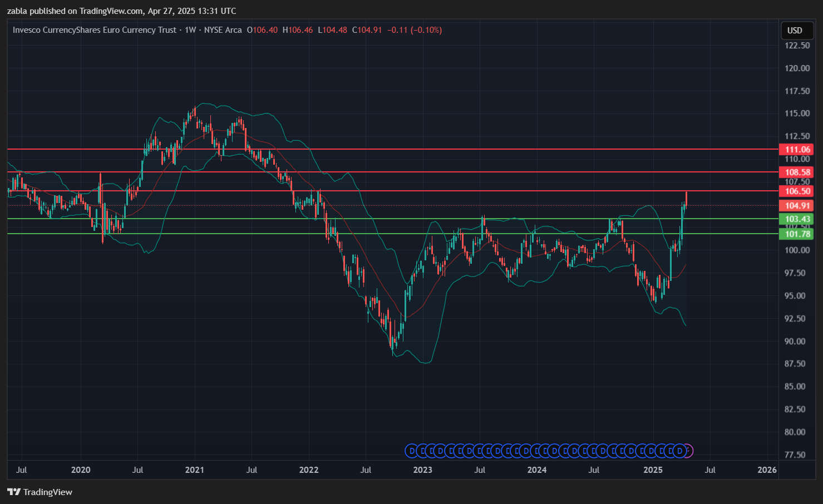Viewport: 823px width, 504px height.
Task: Click NYSE Arca exchange label
Action: (x=223, y=30)
